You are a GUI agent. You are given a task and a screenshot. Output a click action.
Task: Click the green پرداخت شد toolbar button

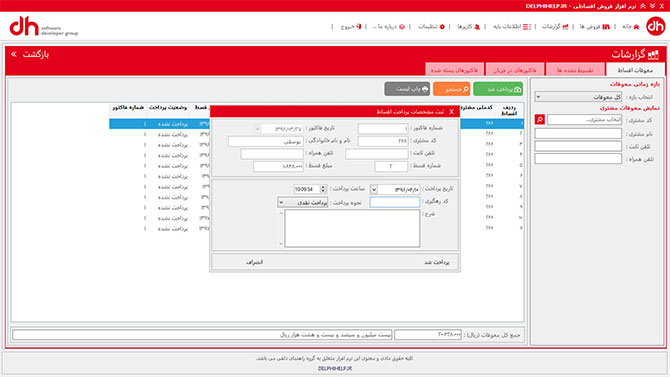[x=498, y=89]
